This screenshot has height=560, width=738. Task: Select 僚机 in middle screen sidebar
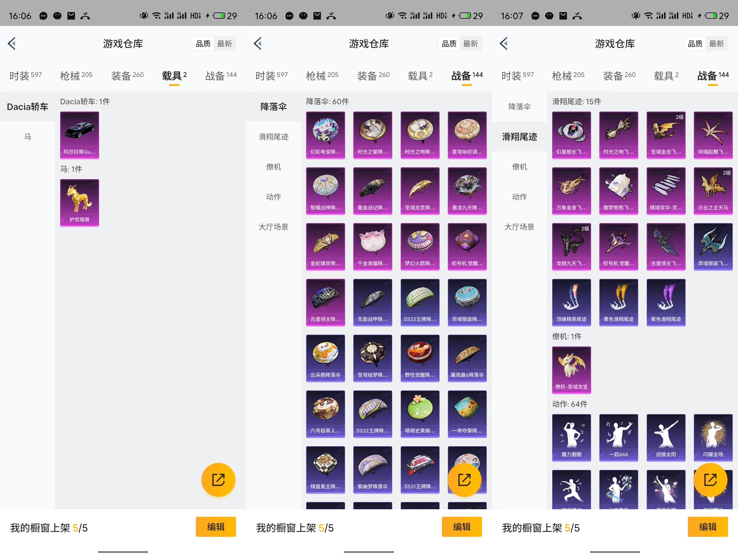(x=274, y=167)
